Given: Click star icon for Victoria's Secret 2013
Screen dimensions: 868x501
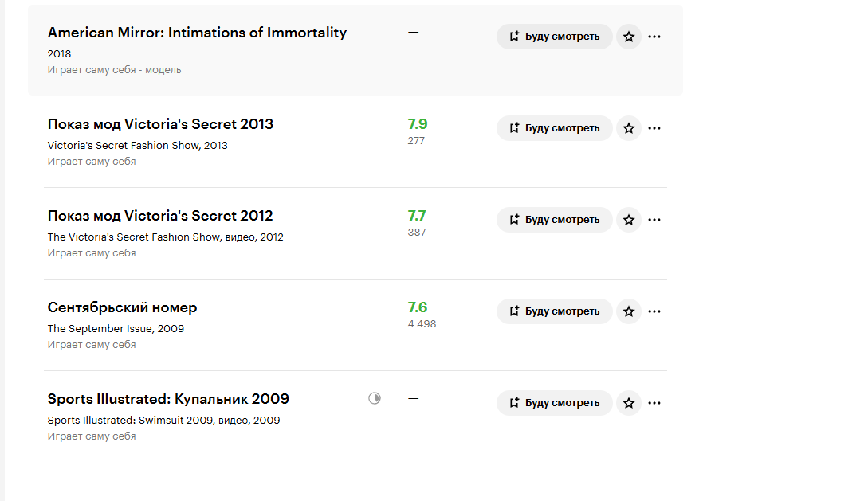Looking at the screenshot, I should (629, 128).
